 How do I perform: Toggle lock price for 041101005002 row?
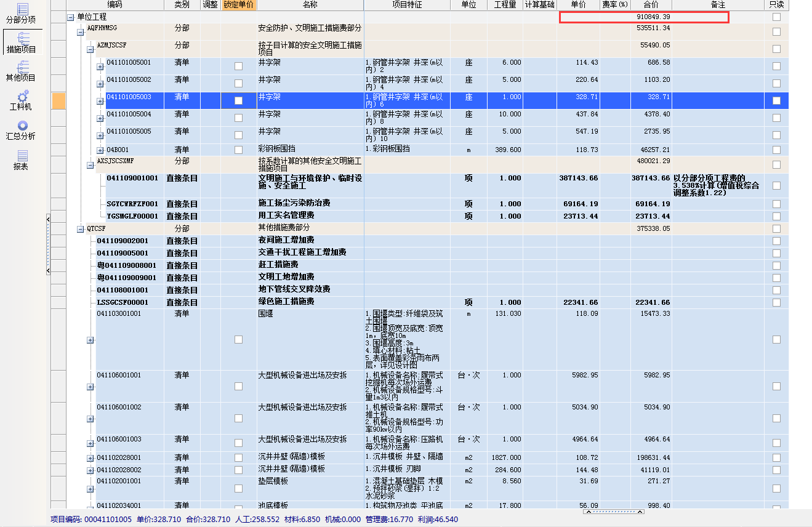[x=238, y=83]
